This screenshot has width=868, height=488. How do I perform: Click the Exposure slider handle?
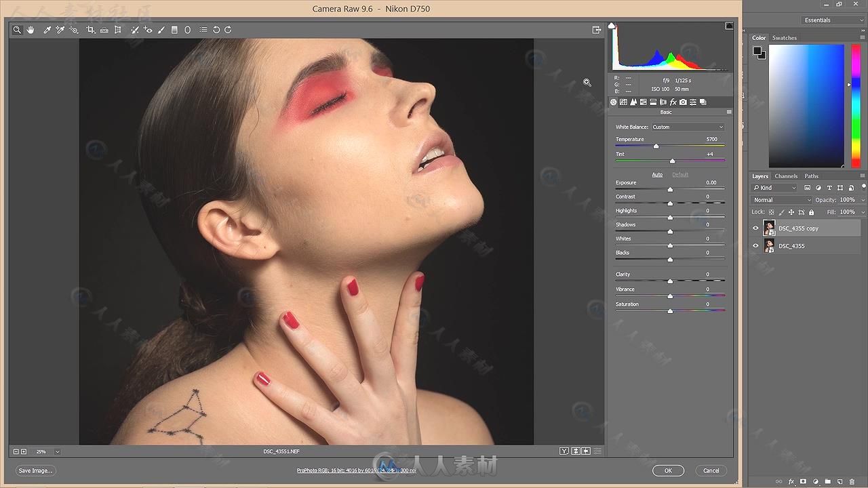(x=670, y=190)
